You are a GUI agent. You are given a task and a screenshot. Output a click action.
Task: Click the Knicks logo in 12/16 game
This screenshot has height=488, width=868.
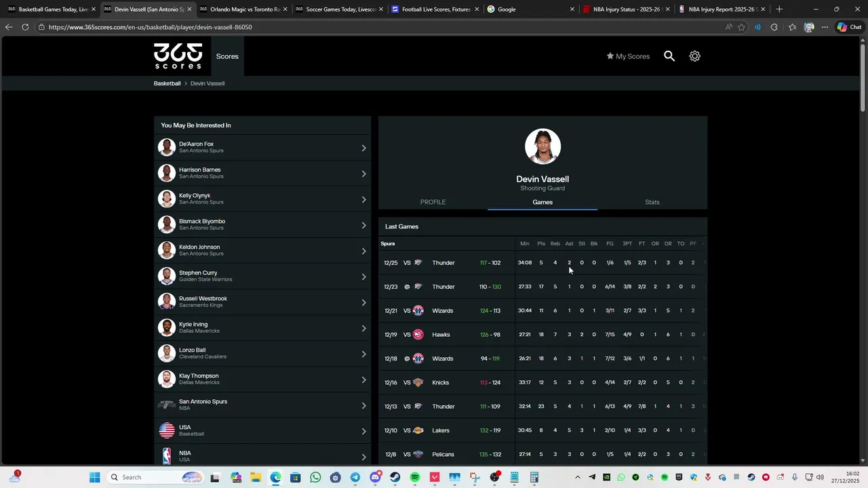tap(418, 383)
